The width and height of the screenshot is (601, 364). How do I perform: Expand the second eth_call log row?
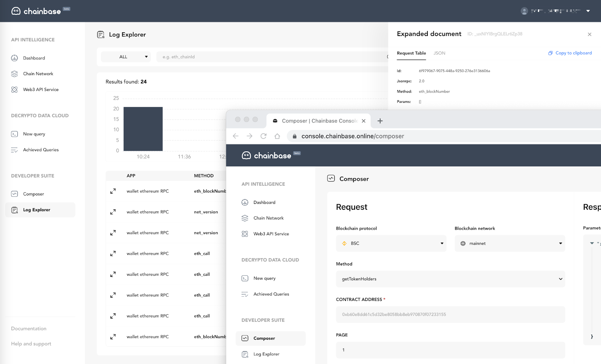click(x=113, y=274)
